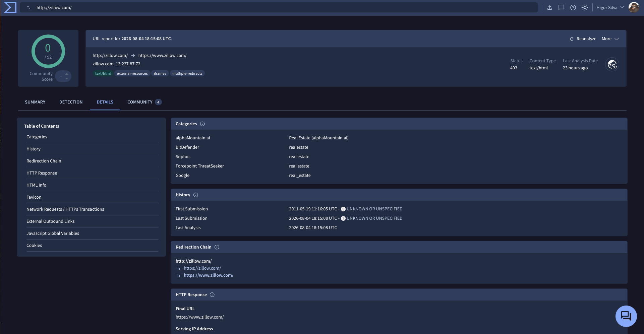Image resolution: width=644 pixels, height=334 pixels.
Task: Click the arrow between redirect URLs in header
Action: pyautogui.click(x=133, y=56)
